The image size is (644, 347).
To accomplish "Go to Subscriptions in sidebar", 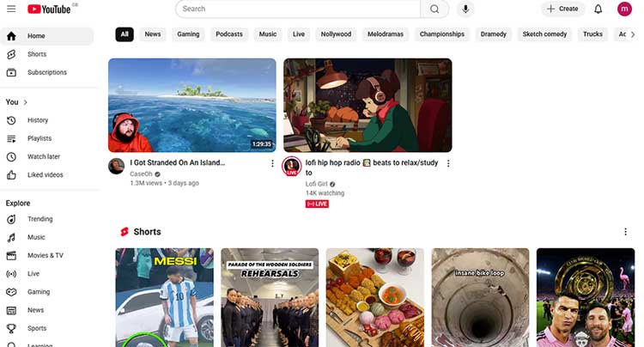I will pyautogui.click(x=46, y=72).
